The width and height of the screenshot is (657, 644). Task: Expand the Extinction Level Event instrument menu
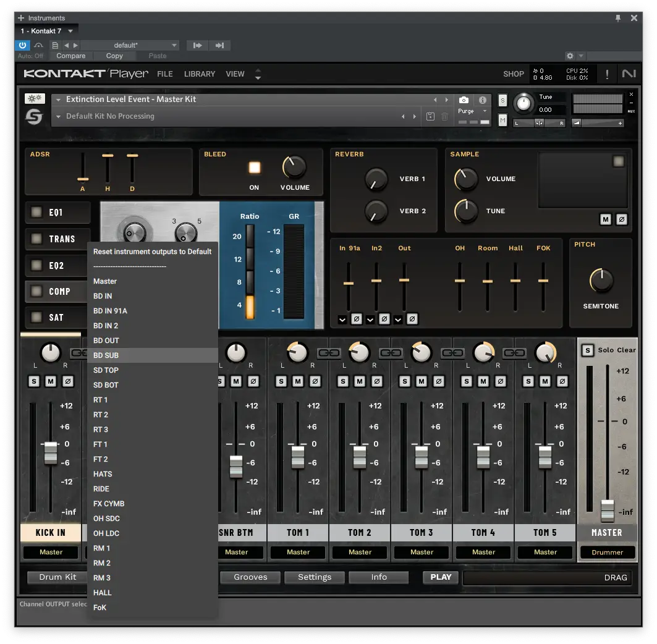58,100
